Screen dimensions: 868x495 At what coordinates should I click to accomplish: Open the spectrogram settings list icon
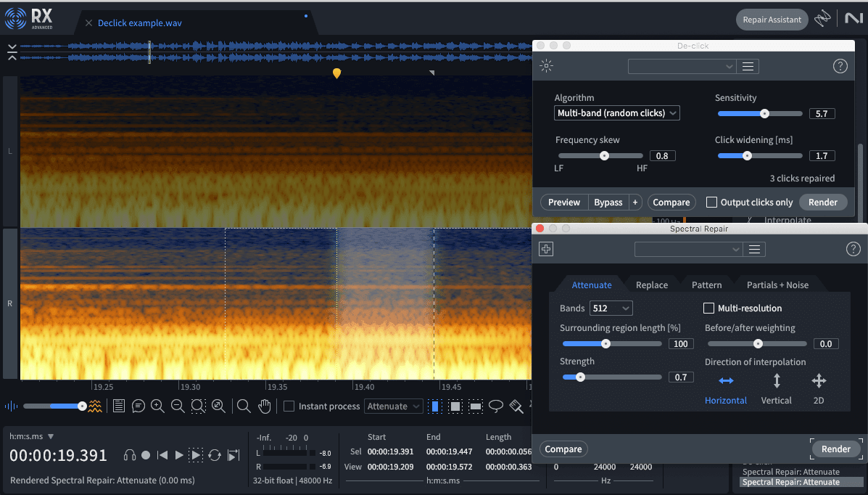click(x=118, y=406)
